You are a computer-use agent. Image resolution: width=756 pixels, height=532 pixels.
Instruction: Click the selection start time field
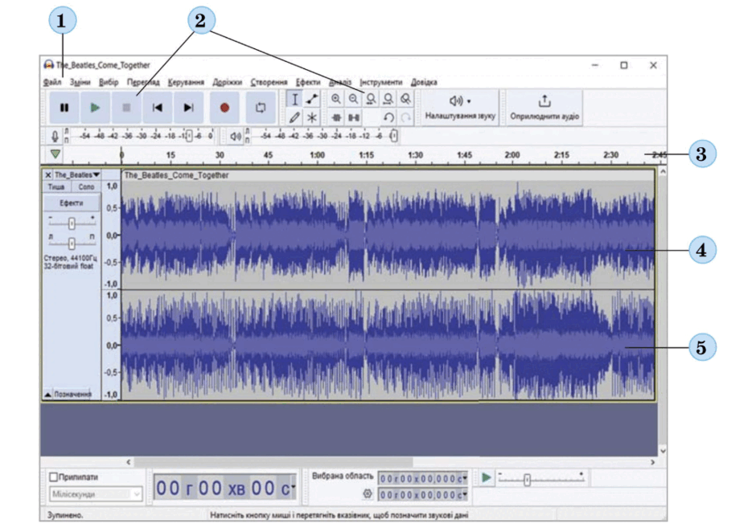click(423, 478)
